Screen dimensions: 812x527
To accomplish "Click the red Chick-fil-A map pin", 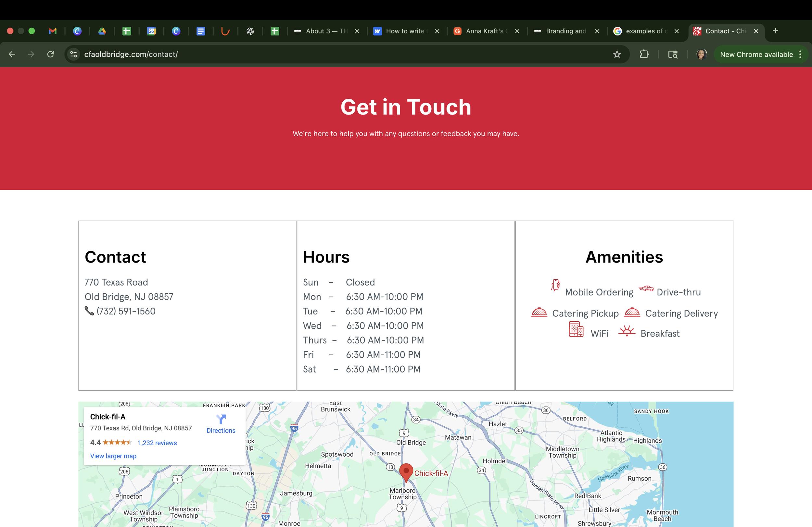I will point(406,472).
